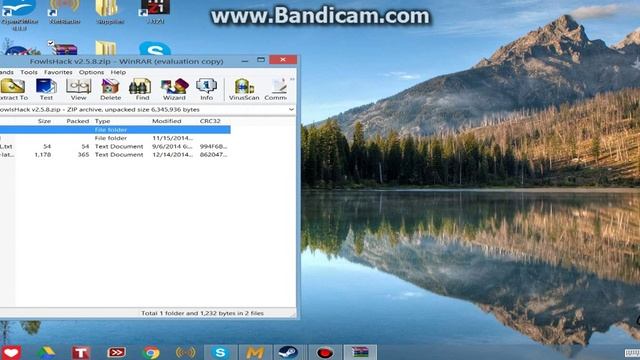Show archive Info
Screen dimensions: 640x360
pyautogui.click(x=207, y=89)
